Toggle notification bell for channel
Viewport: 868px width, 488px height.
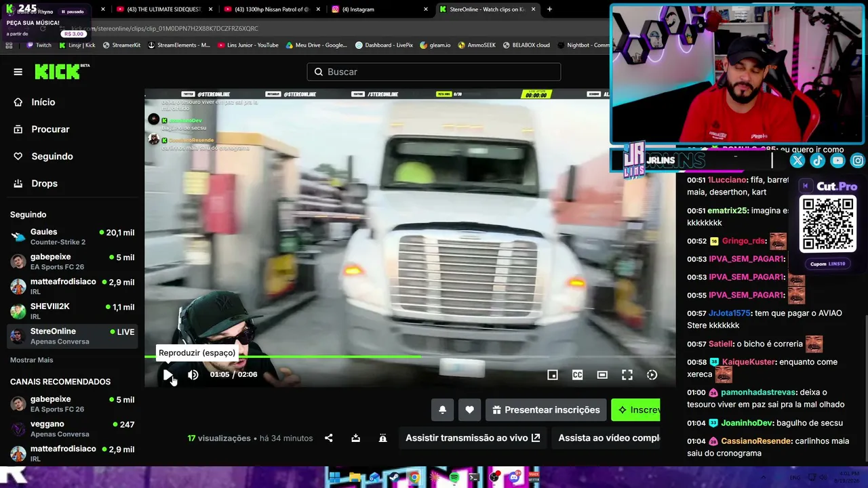coord(442,410)
